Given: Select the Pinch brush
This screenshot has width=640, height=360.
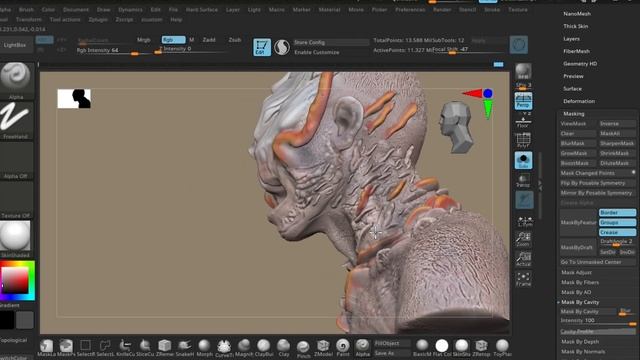Looking at the screenshot, I should coord(303,348).
